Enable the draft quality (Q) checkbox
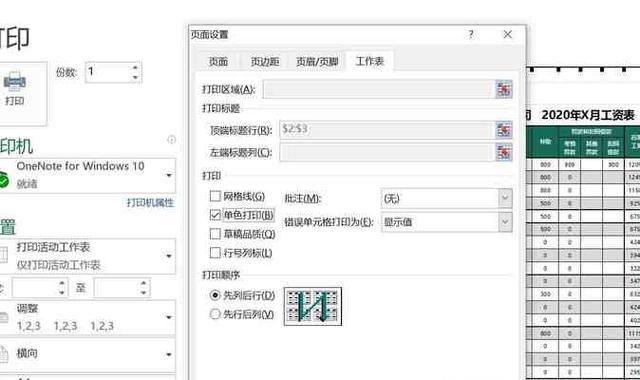 pos(215,234)
